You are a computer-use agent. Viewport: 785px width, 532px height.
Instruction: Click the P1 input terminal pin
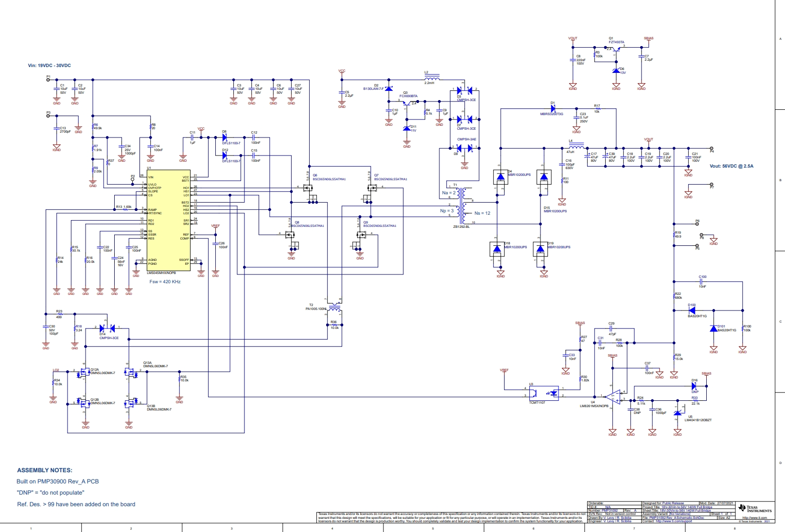pyautogui.click(x=48, y=80)
